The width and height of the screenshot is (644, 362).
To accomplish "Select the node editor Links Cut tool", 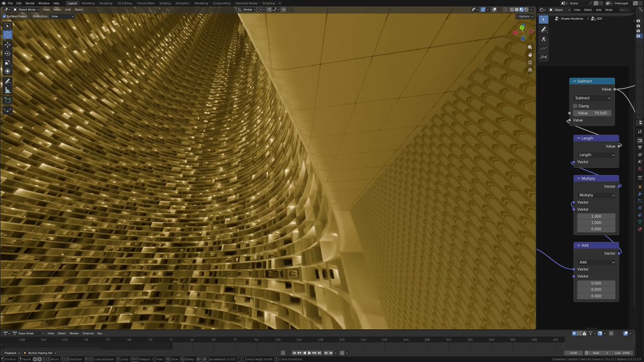I will coord(544,40).
